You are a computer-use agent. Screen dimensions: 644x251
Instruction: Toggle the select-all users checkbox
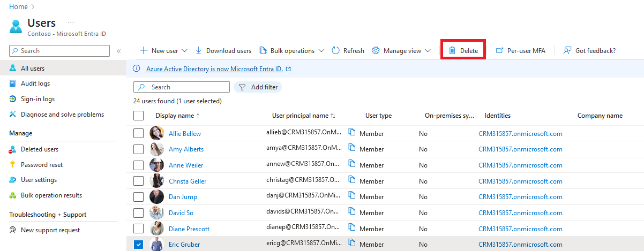tap(138, 116)
